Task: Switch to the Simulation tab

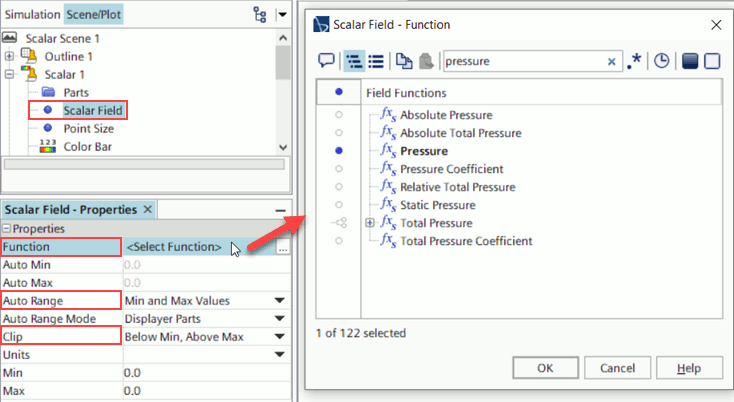Action: pyautogui.click(x=30, y=14)
